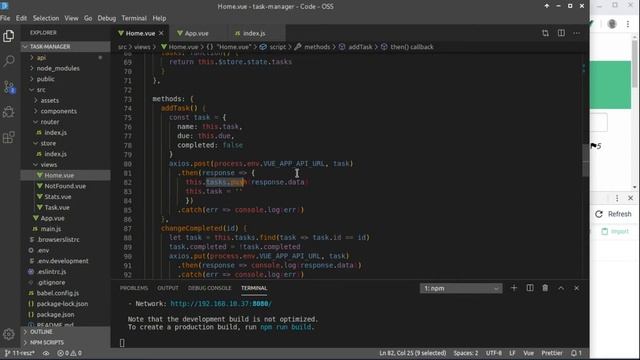Open the terminal selector dropdown 1: npm
Screen dimensions: 640x360
point(461,289)
